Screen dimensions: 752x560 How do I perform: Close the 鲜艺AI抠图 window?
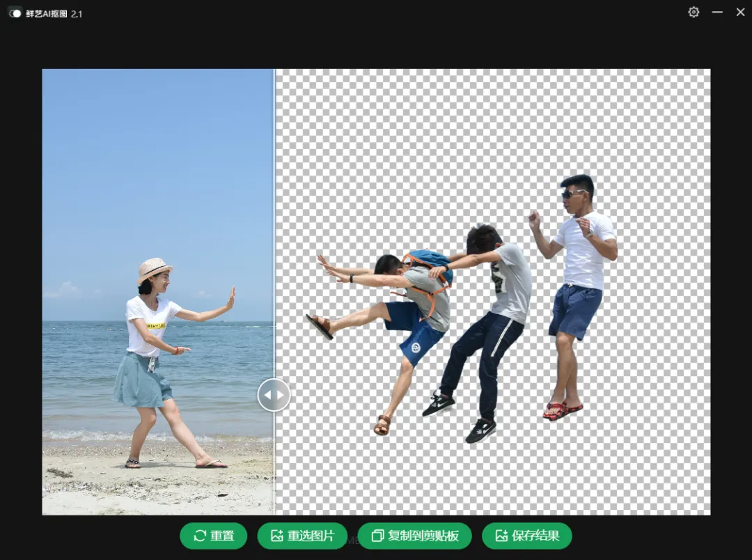click(x=740, y=13)
